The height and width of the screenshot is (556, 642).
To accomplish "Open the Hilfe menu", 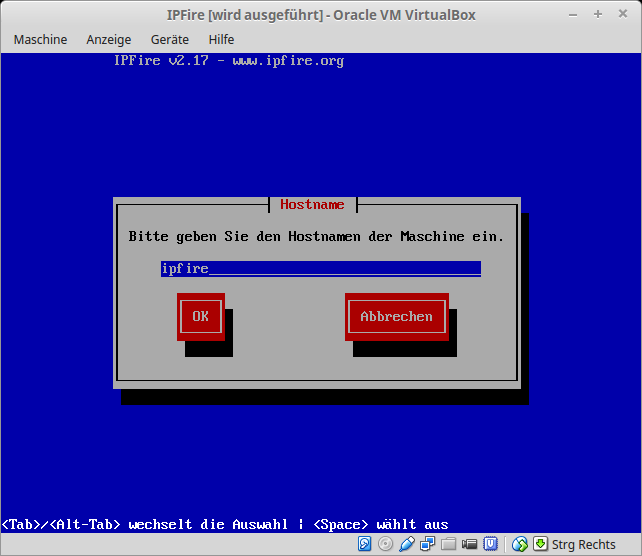I will 221,40.
